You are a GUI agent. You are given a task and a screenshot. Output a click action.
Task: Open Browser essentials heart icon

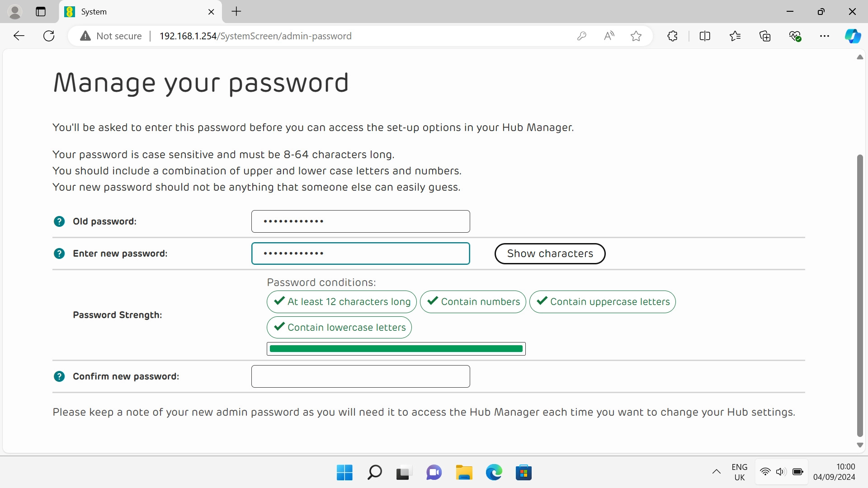795,36
